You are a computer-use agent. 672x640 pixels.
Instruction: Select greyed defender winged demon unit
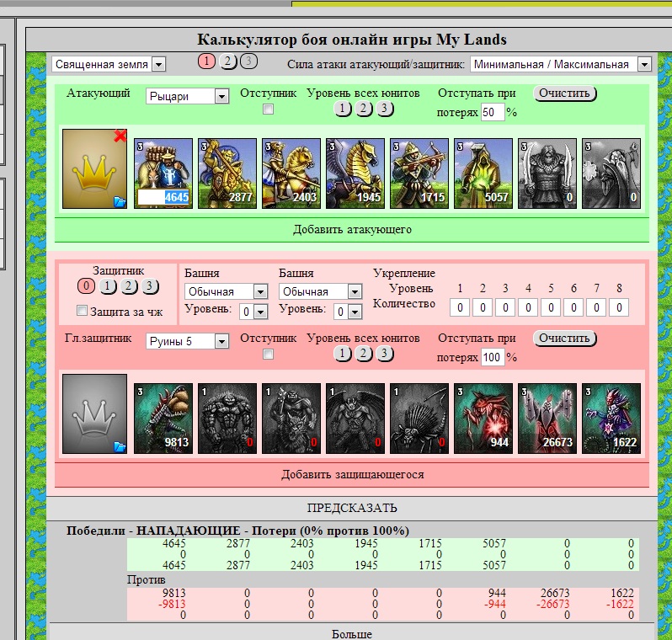pyautogui.click(x=355, y=419)
